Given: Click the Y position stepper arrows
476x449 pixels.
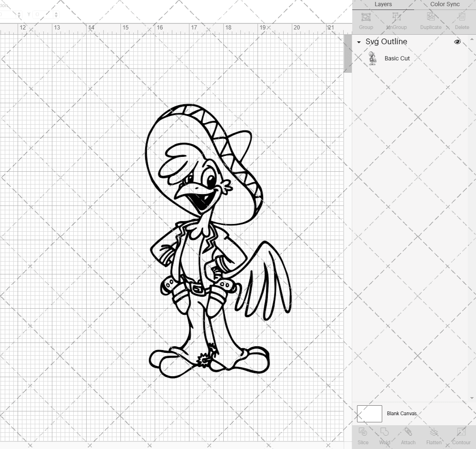Looking at the screenshot, I should (56, 15).
